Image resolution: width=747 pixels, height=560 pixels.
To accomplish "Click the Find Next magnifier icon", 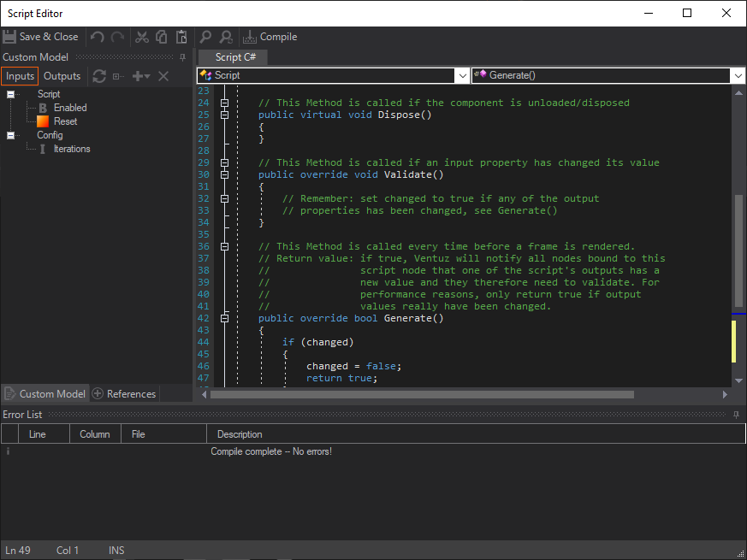I will pos(225,37).
